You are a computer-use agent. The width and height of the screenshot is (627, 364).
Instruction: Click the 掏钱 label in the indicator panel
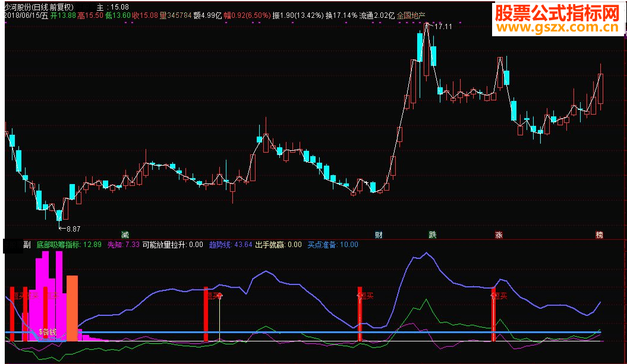48,331
